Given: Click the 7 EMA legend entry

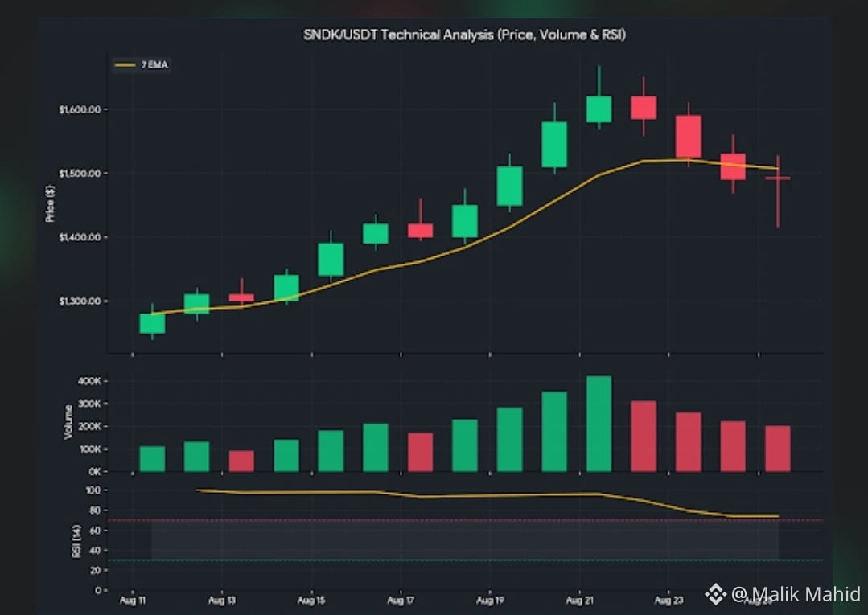Looking at the screenshot, I should coord(141,64).
